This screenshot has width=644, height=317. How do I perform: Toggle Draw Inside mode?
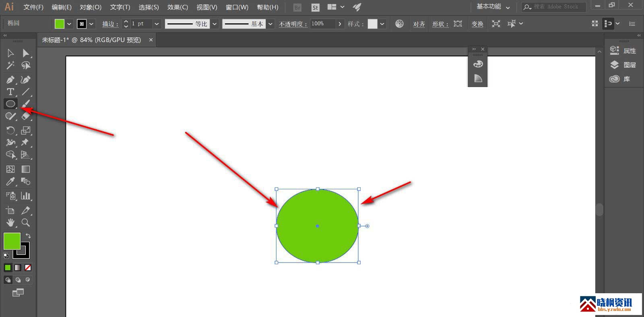tap(28, 280)
